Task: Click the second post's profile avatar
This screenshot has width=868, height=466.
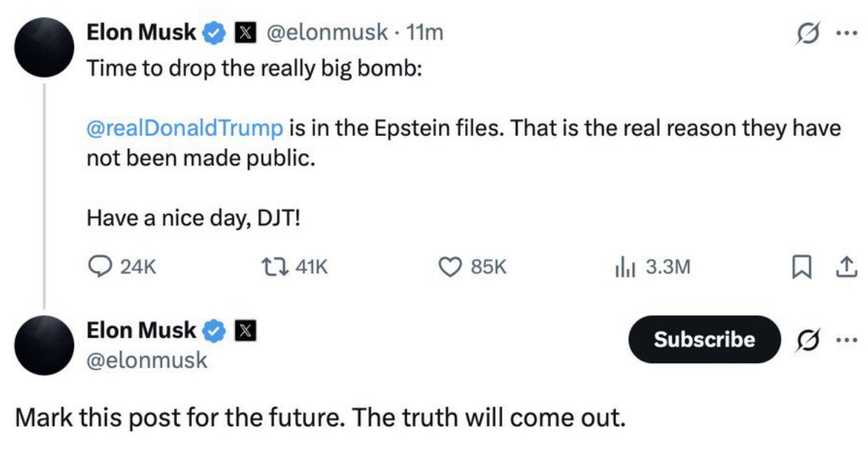Action: 44,346
